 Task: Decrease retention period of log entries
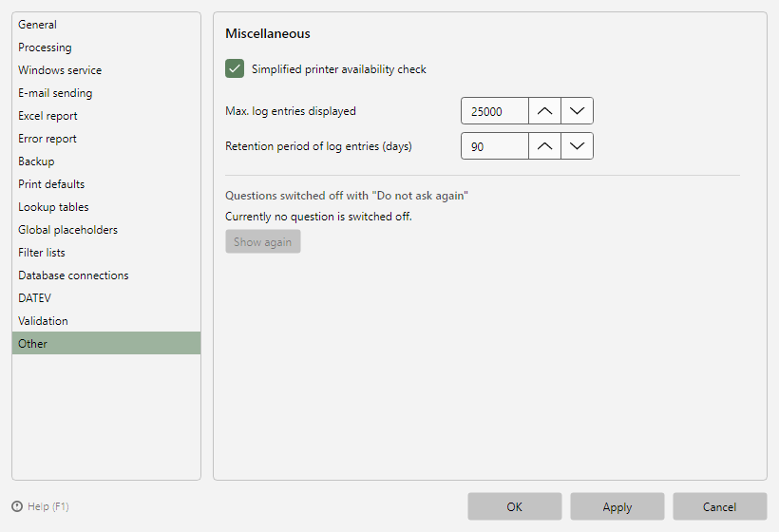tap(577, 146)
